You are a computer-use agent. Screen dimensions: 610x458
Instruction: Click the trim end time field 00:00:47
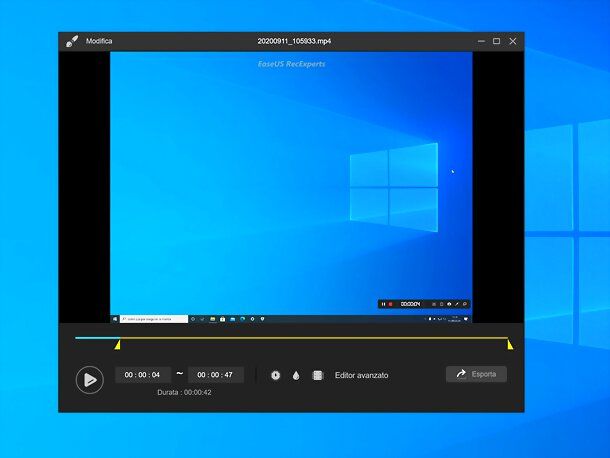point(216,375)
